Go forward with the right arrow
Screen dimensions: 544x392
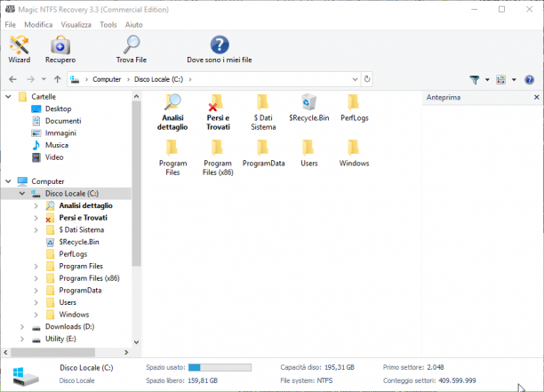click(30, 79)
